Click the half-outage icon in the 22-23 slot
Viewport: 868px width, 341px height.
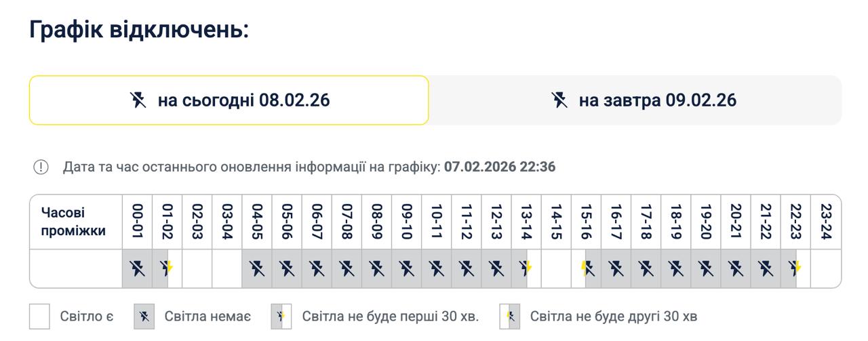click(795, 268)
